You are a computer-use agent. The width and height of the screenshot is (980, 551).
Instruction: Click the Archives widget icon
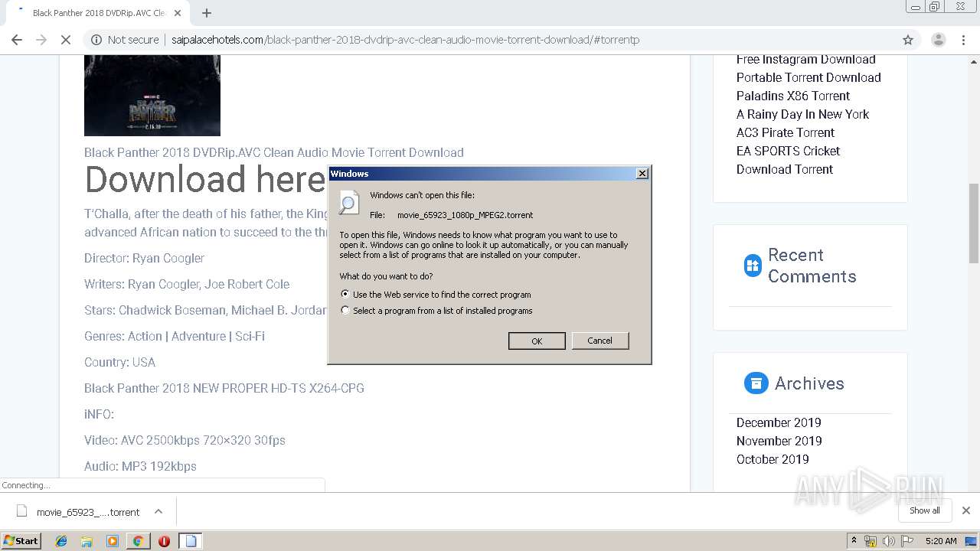coord(756,383)
